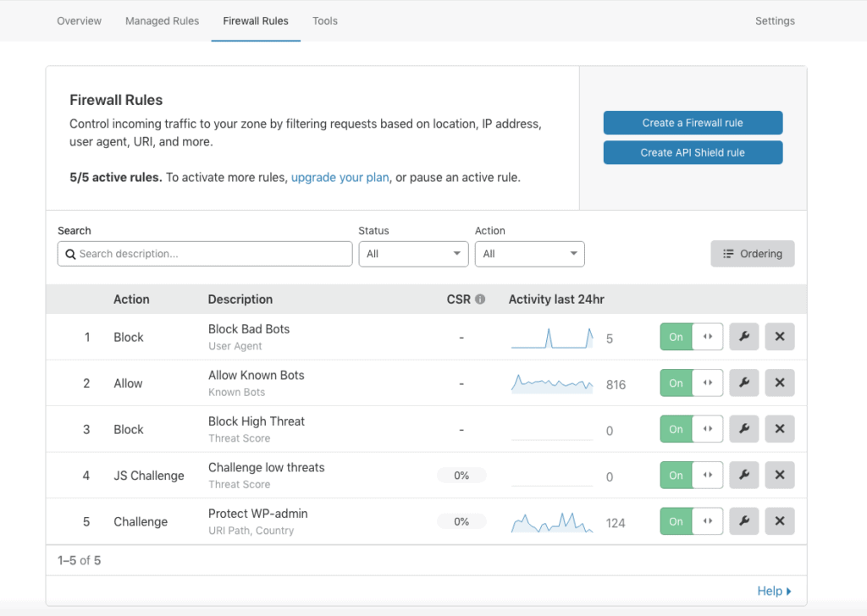Switch to the Managed Rules tab
Viewport: 867px width, 616px height.
coord(162,21)
